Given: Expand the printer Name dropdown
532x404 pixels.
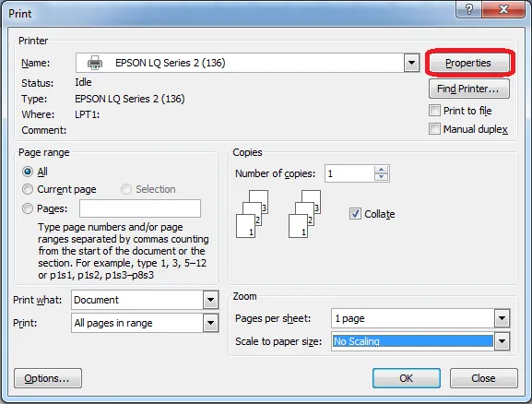Looking at the screenshot, I should pos(411,63).
